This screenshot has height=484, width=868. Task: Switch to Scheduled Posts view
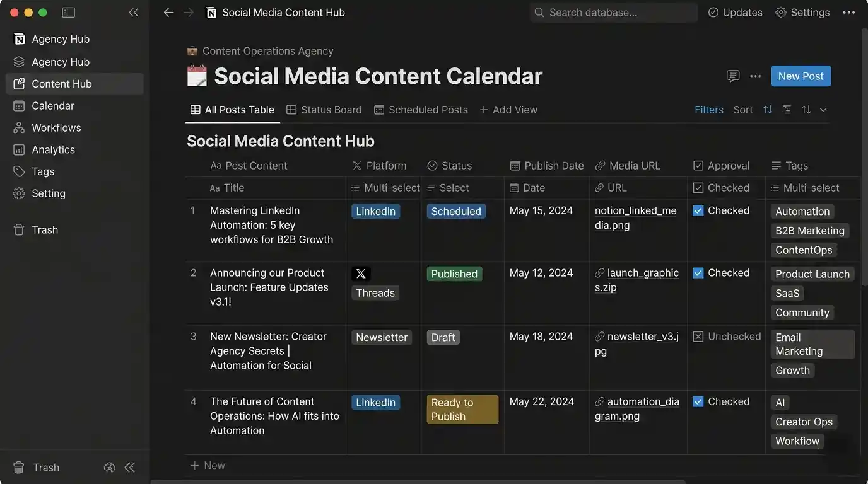(421, 110)
